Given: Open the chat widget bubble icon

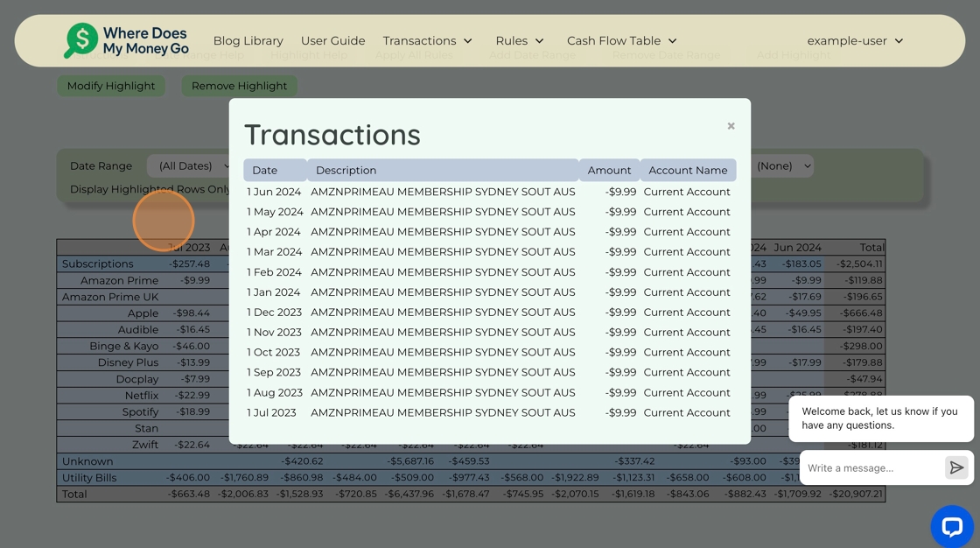Looking at the screenshot, I should point(951,526).
